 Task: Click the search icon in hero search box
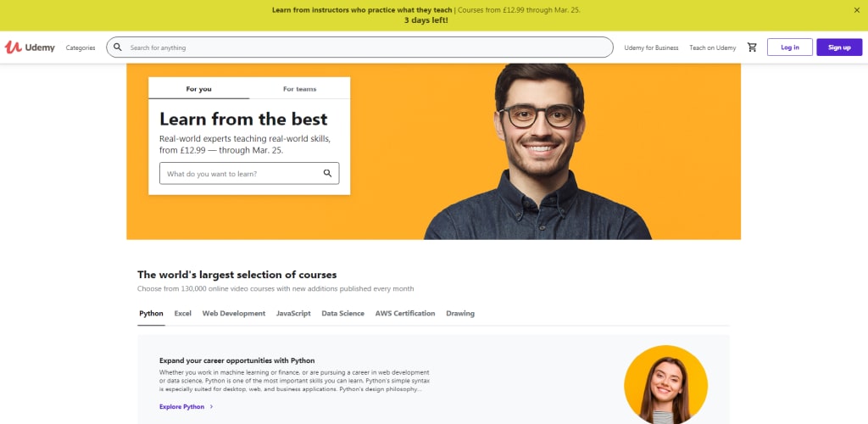pyautogui.click(x=328, y=173)
